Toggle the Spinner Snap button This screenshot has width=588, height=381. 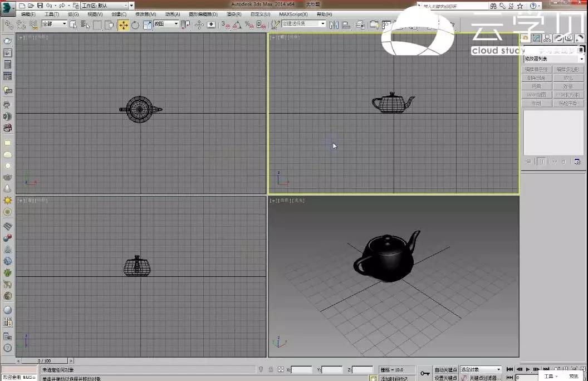[261, 25]
